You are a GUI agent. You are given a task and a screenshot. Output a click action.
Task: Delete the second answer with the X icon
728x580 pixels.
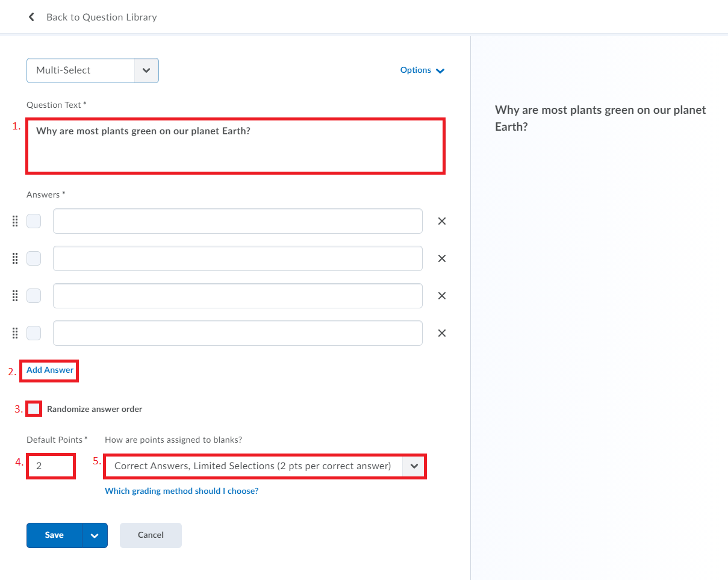pos(441,258)
